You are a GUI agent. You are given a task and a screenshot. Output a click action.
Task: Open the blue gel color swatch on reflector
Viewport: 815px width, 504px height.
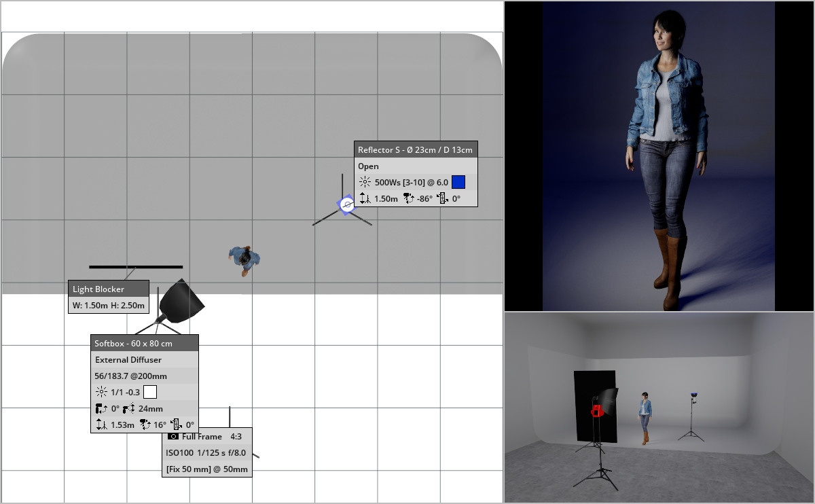[x=458, y=182]
